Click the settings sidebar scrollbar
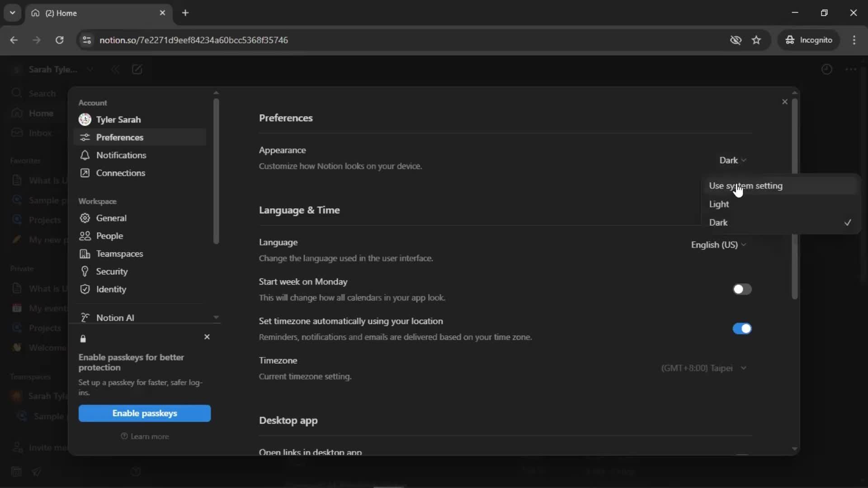Viewport: 868px width, 488px height. coord(216,171)
